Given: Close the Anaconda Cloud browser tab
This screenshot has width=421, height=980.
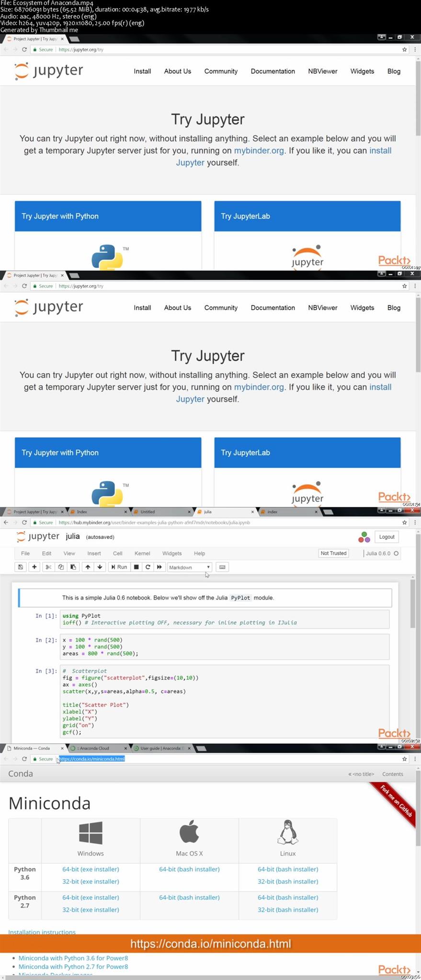Looking at the screenshot, I should 126,748.
